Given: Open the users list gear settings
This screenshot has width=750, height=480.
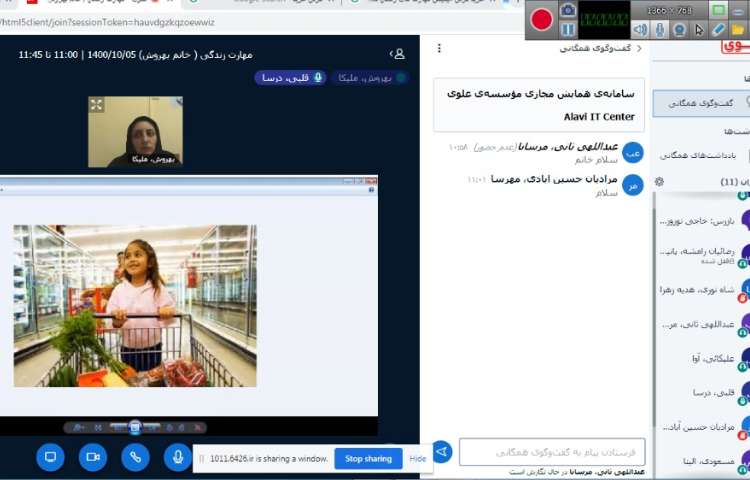Looking at the screenshot, I should point(659,181).
